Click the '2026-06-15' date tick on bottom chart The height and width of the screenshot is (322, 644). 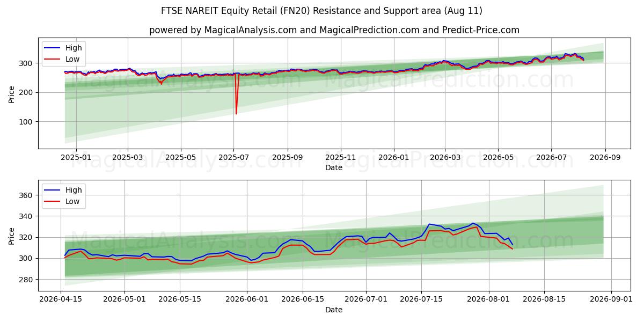(302, 300)
